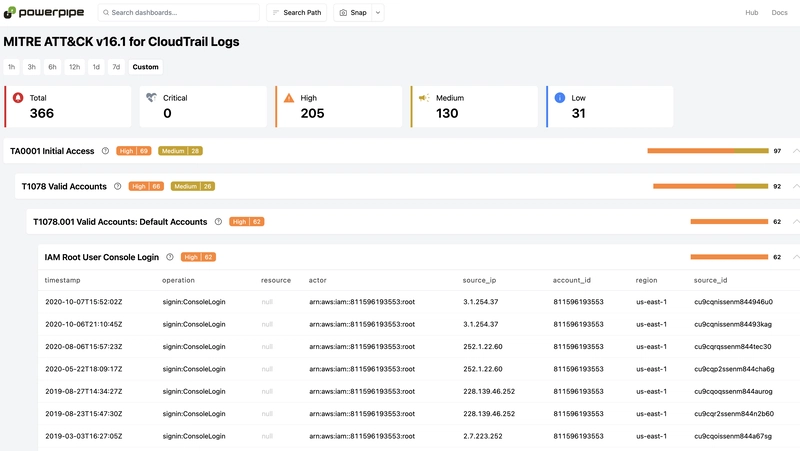
Task: Click the Snap button
Action: [x=353, y=13]
